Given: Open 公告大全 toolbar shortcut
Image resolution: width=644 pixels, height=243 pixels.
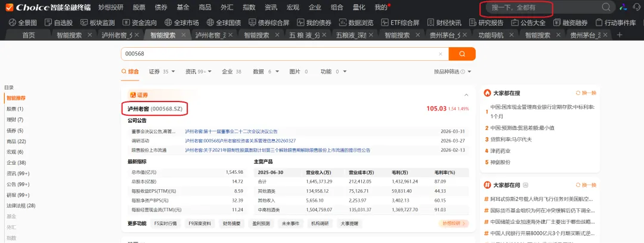Looking at the screenshot, I should point(528,23).
